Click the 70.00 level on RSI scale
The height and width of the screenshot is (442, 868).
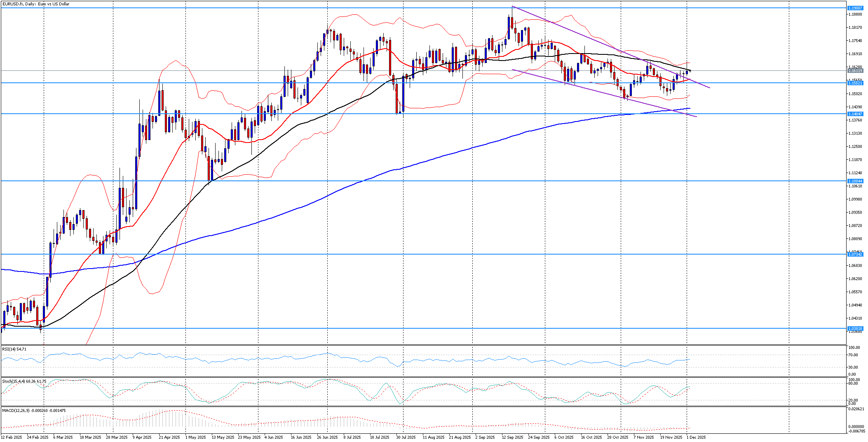tap(853, 355)
